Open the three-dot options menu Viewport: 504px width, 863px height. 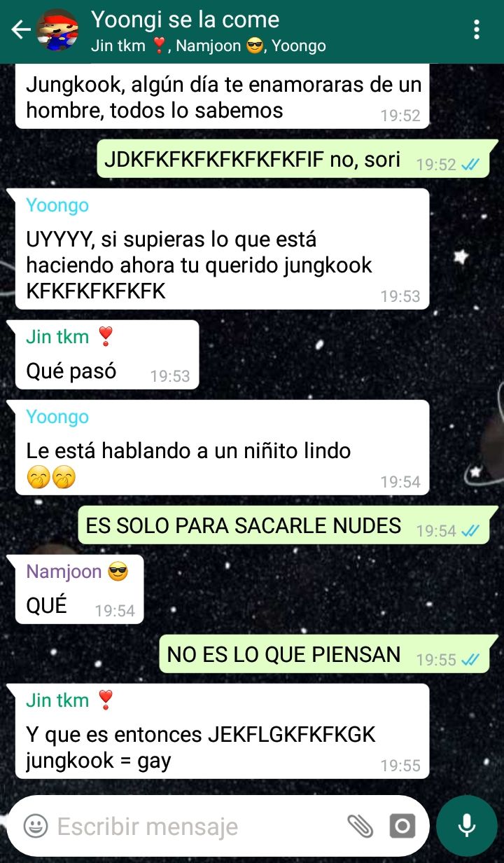click(477, 29)
